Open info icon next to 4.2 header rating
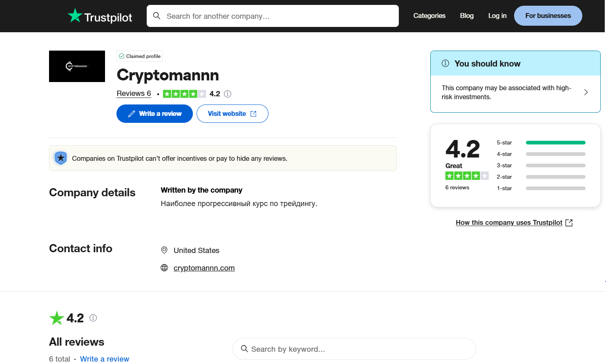Image resolution: width=606 pixels, height=364 pixels. tap(228, 94)
